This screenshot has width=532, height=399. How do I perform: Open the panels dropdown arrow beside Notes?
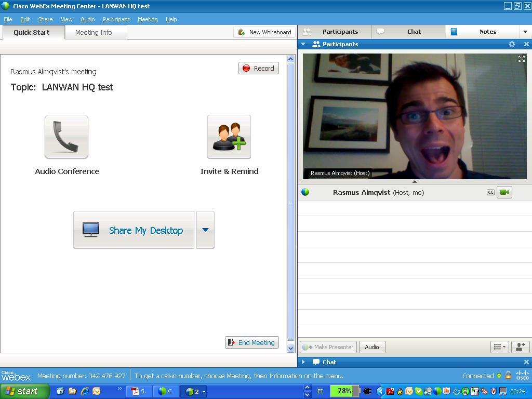click(x=525, y=32)
